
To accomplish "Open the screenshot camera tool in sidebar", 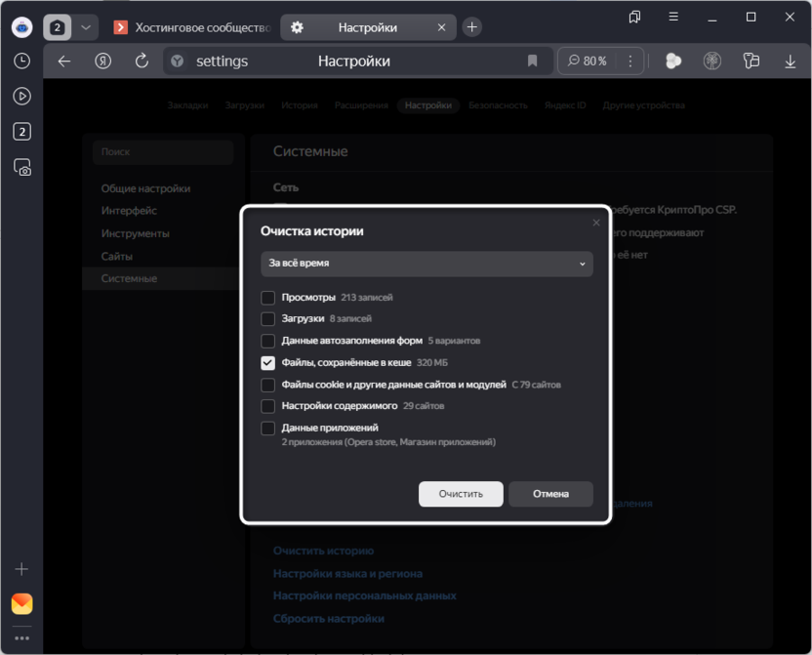I will pyautogui.click(x=21, y=168).
